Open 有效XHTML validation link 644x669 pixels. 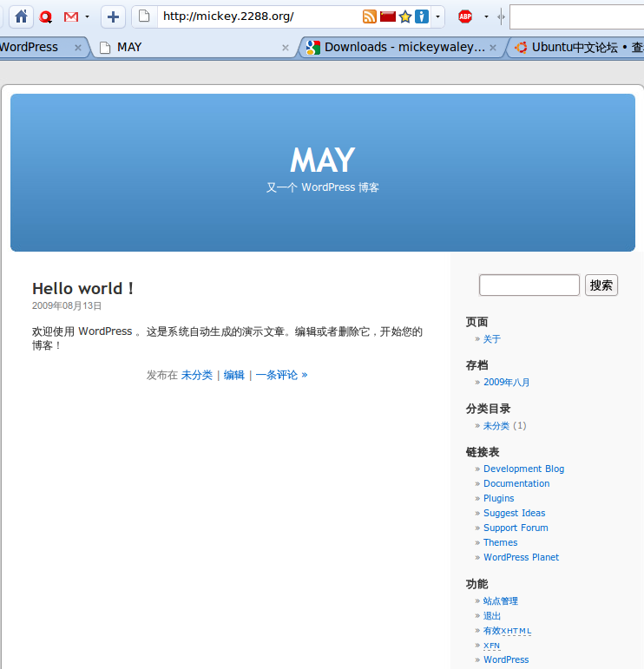pyautogui.click(x=507, y=631)
